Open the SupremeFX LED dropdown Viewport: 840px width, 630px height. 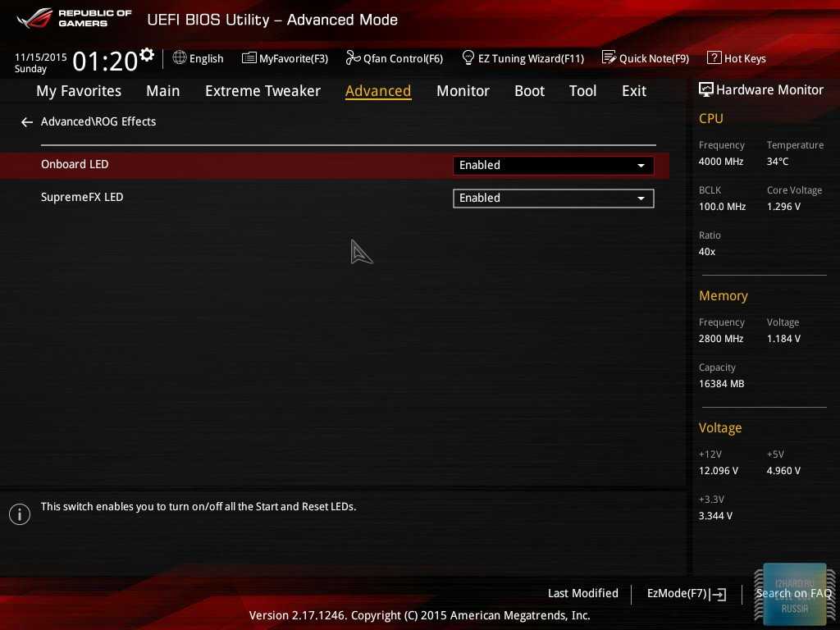553,199
